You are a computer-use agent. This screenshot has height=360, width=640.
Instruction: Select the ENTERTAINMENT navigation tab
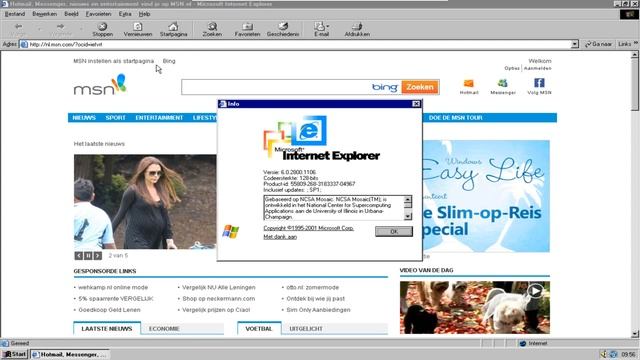point(159,118)
